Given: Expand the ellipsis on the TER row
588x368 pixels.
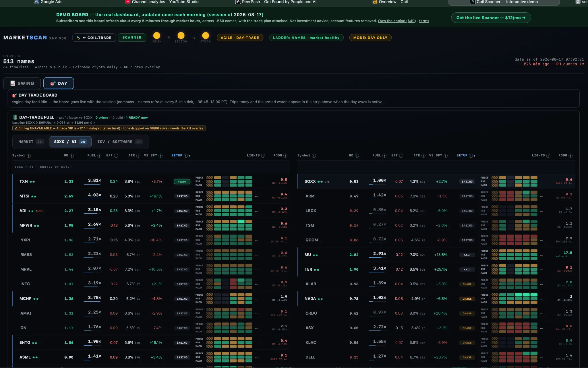Looking at the screenshot, I should [x=541, y=270].
